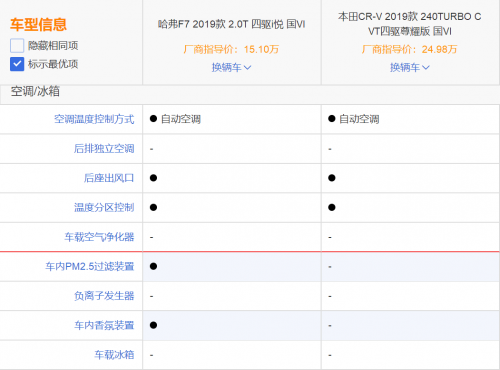The width and height of the screenshot is (500, 370).
Task: Enable the 隐藏相同项 checkbox
Action: pos(17,46)
